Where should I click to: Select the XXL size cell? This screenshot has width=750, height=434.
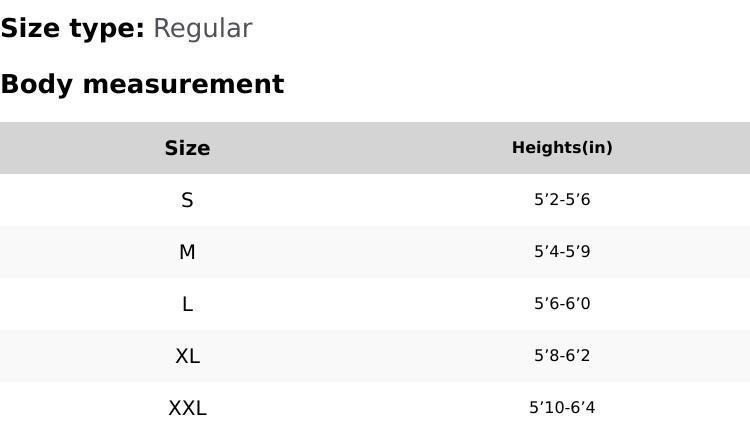(x=187, y=408)
